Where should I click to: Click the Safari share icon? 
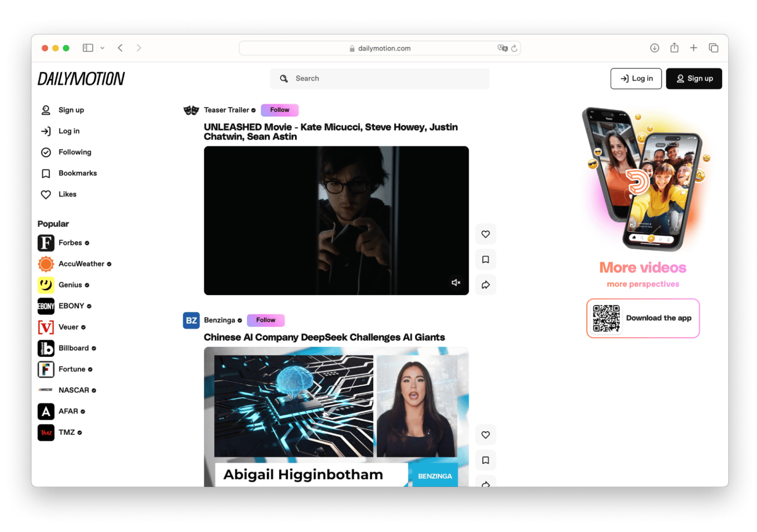(674, 48)
